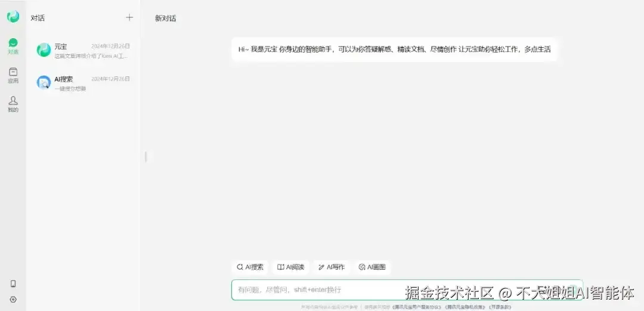The image size is (644, 311).
Task: Open the 元宝 conversation in the list
Action: click(83, 50)
